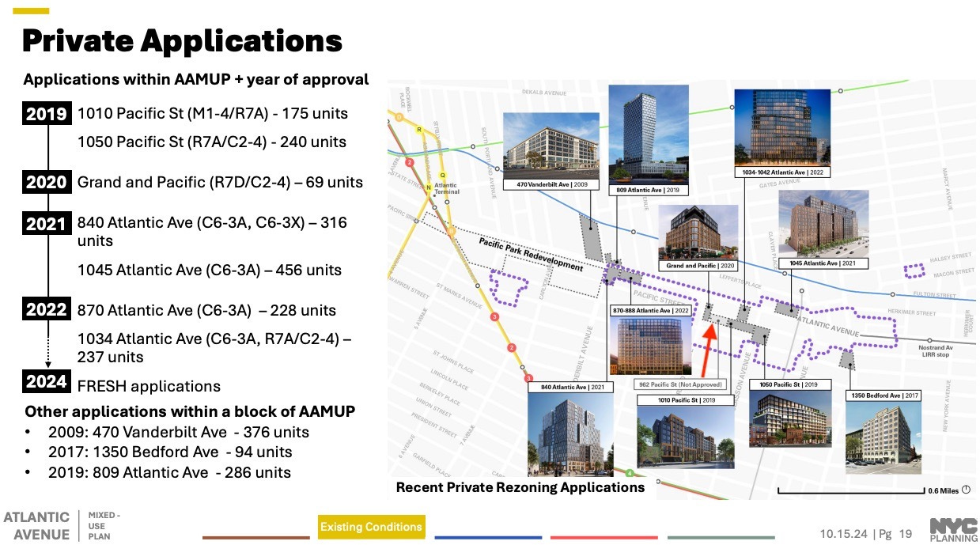
Task: Click '870 Atlantic Ave (C6-3A) – 228 units' line
Action: click(206, 310)
